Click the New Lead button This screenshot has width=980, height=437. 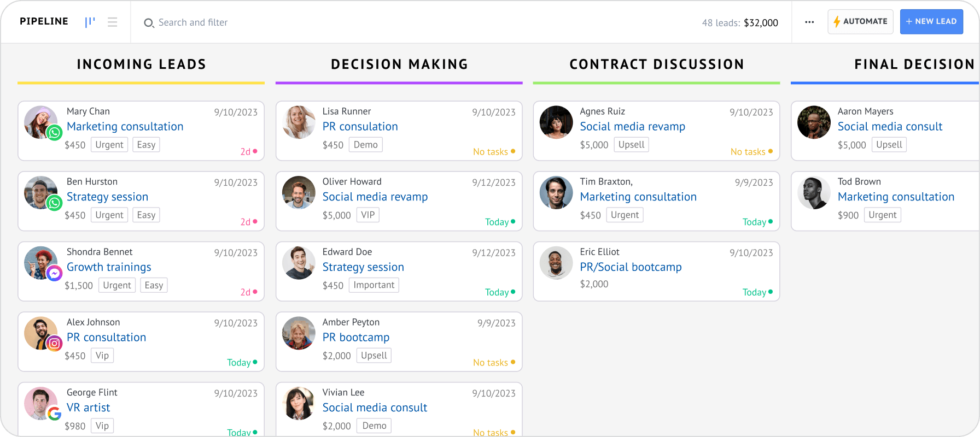pyautogui.click(x=931, y=21)
